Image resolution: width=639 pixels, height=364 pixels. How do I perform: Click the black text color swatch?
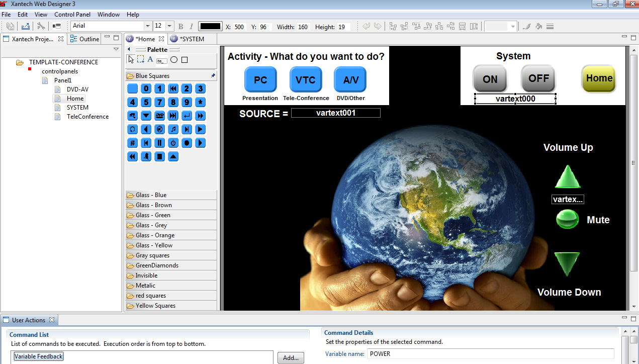pos(210,27)
